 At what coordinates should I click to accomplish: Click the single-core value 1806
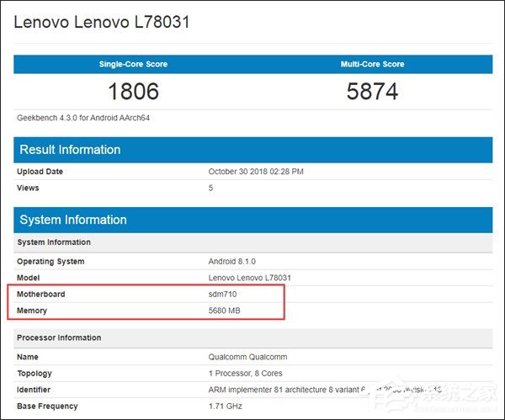coord(133,91)
